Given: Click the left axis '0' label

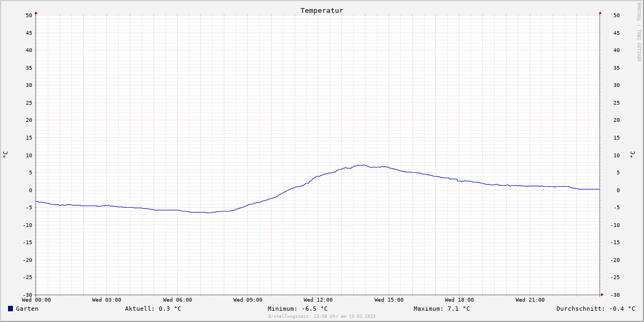Looking at the screenshot, I should point(31,190).
